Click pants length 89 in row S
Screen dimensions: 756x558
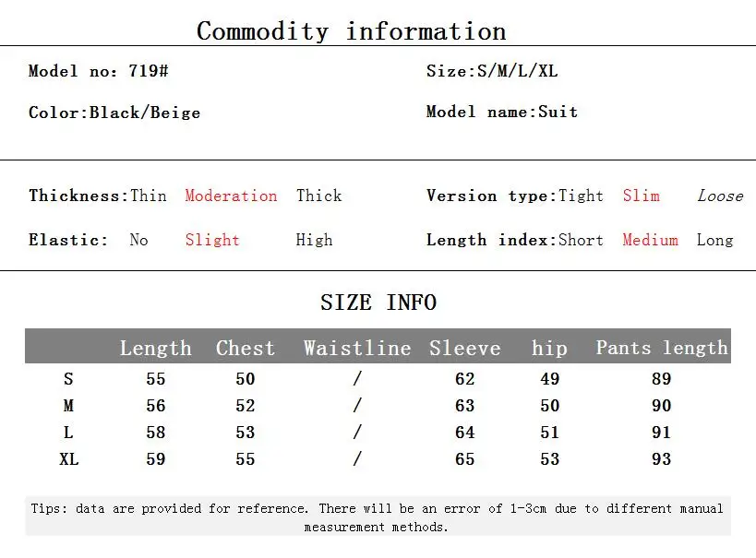662,379
